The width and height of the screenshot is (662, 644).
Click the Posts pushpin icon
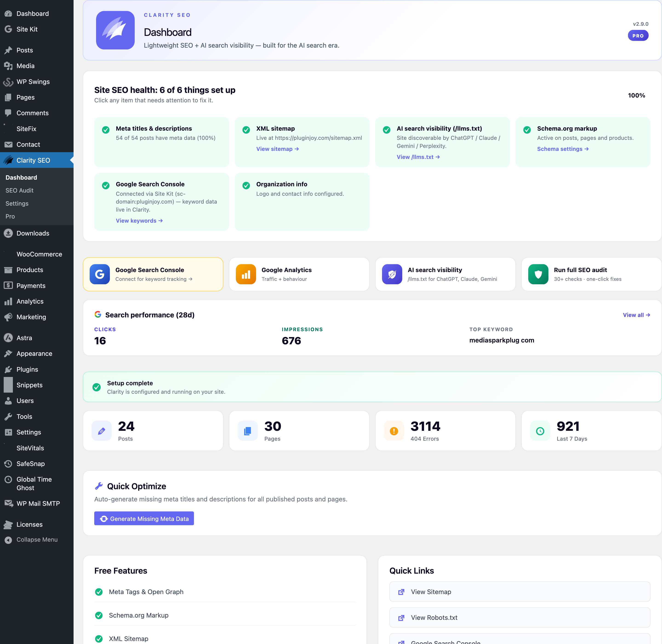click(9, 50)
